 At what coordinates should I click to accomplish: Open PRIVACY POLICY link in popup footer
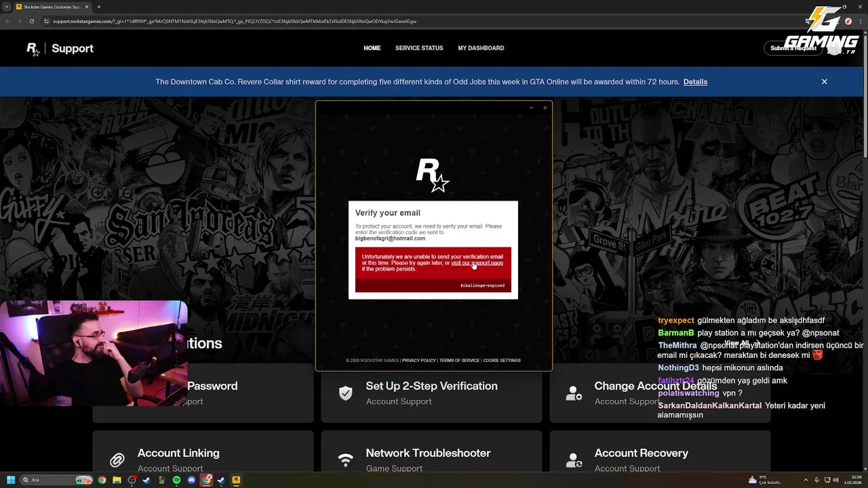coord(418,361)
